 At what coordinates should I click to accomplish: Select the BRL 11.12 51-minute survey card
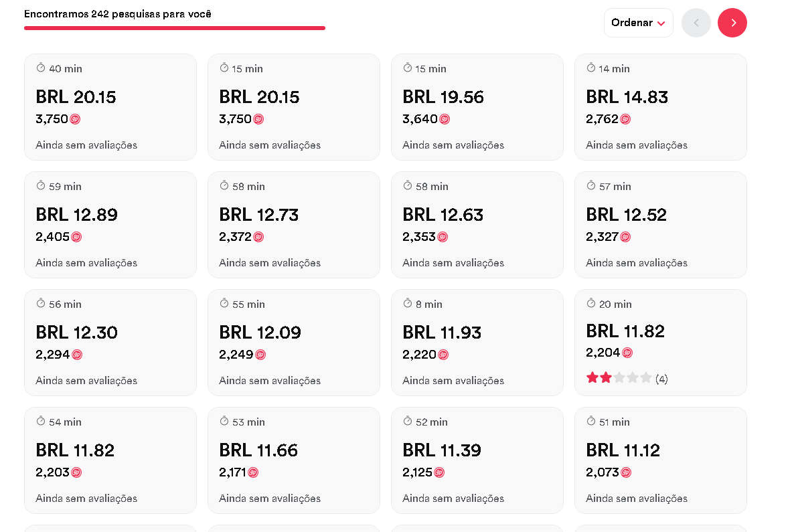[661, 460]
